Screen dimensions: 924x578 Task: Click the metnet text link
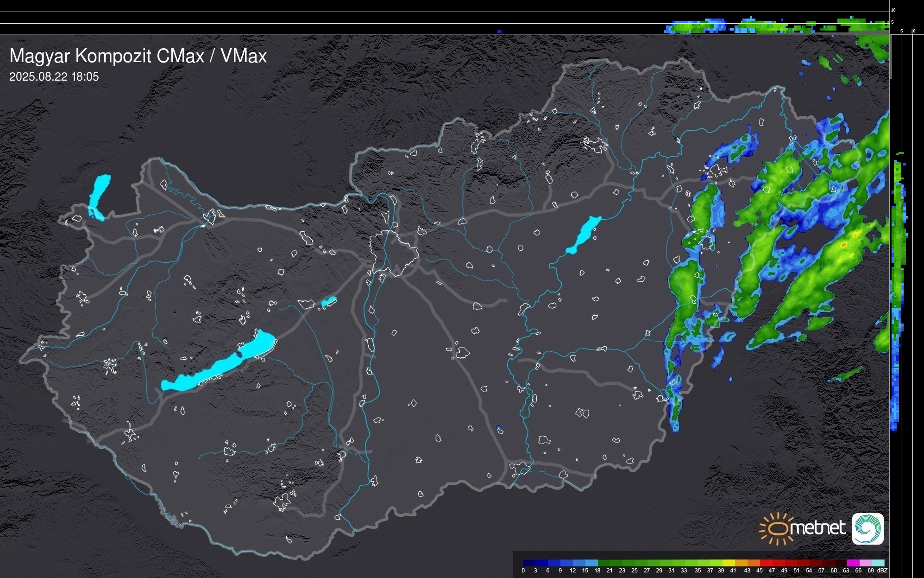(817, 528)
